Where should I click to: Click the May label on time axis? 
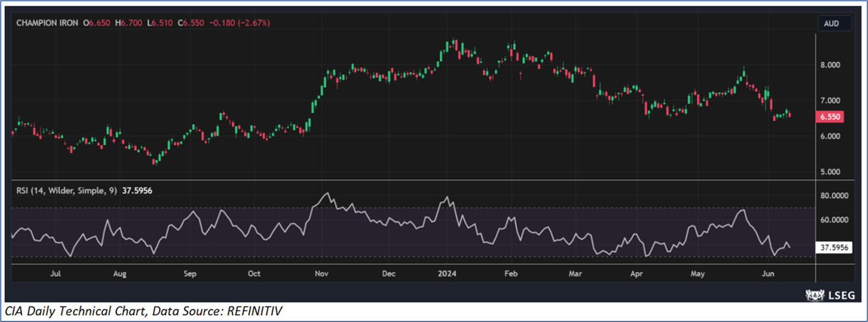(698, 274)
